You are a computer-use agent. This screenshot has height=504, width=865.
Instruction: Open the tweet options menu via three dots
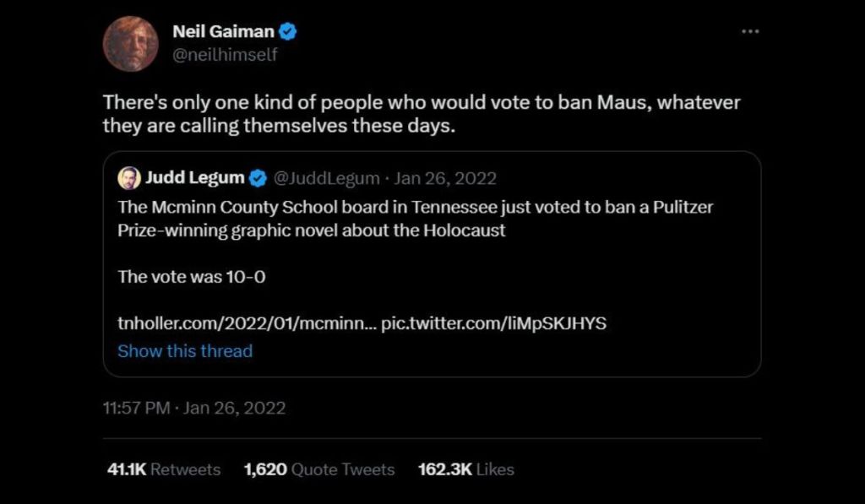point(750,30)
